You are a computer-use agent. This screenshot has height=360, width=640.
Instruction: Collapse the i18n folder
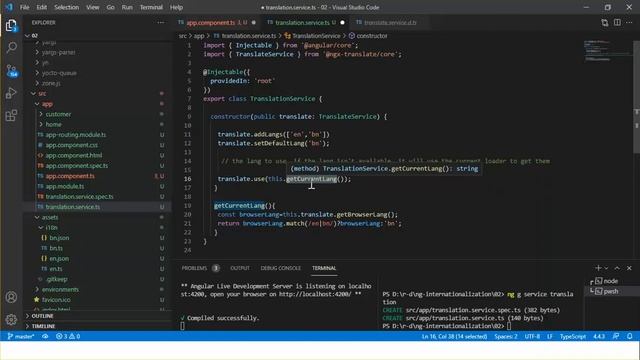[x=51, y=227]
